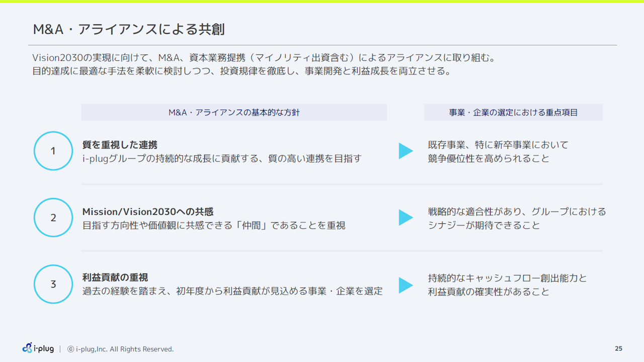The height and width of the screenshot is (362, 644).
Task: Click the 利益貢献の重視 heading
Action: click(x=115, y=278)
